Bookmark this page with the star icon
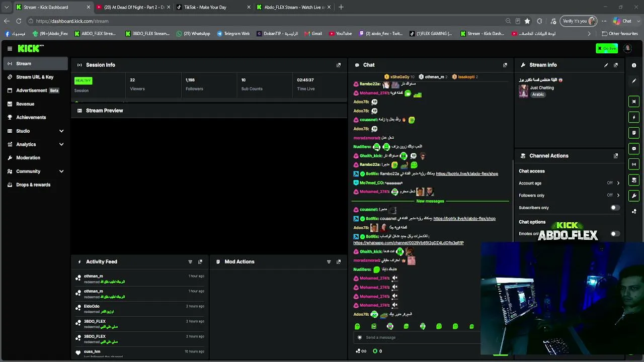Viewport: 644px width, 362px height. tap(527, 21)
